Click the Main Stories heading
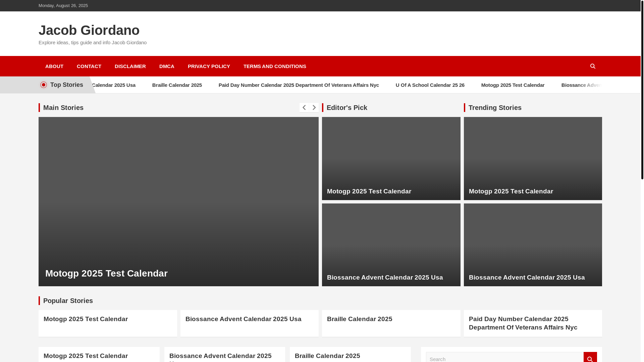Screen dimensions: 644x362 click(63, 108)
